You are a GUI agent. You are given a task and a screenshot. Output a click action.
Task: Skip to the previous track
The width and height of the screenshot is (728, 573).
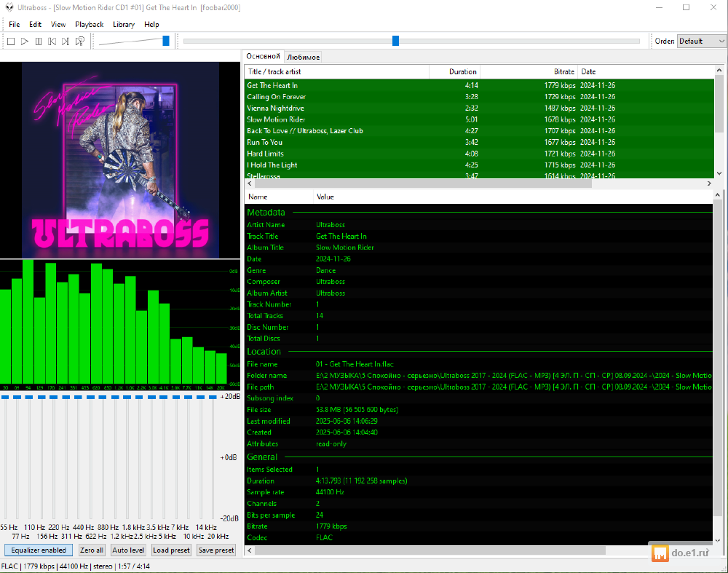[x=52, y=42]
